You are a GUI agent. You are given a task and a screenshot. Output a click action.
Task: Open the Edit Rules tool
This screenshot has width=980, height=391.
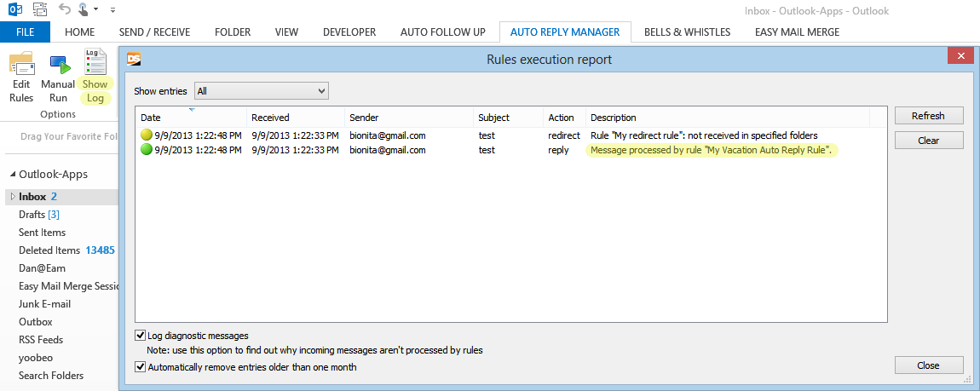coord(21,78)
